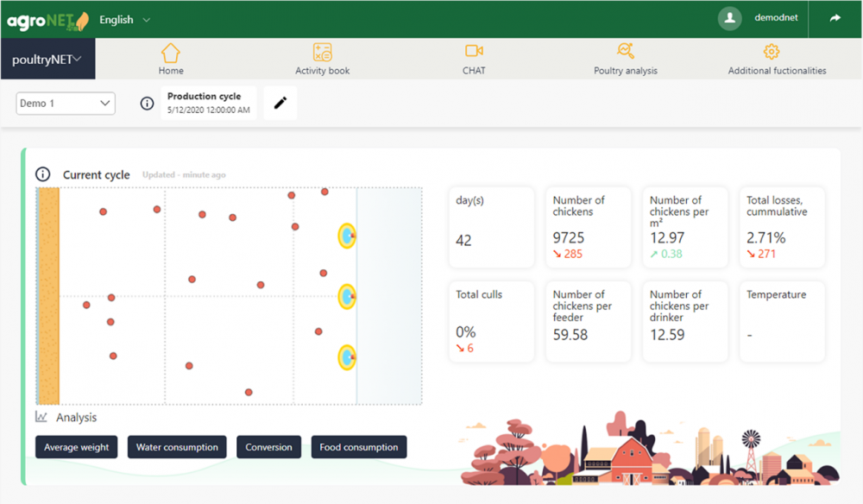Open Additional functionalities gear icon

coord(772,52)
